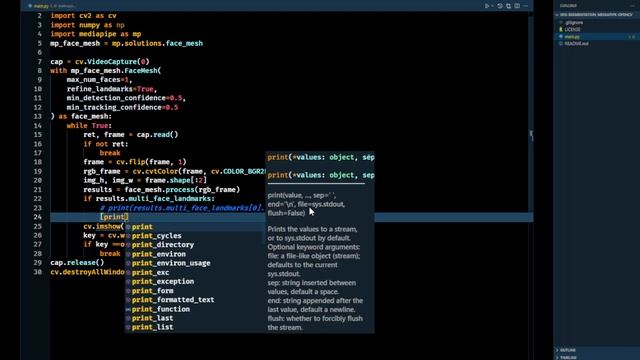Choose 'print_cycles' from suggestions

(x=195, y=236)
